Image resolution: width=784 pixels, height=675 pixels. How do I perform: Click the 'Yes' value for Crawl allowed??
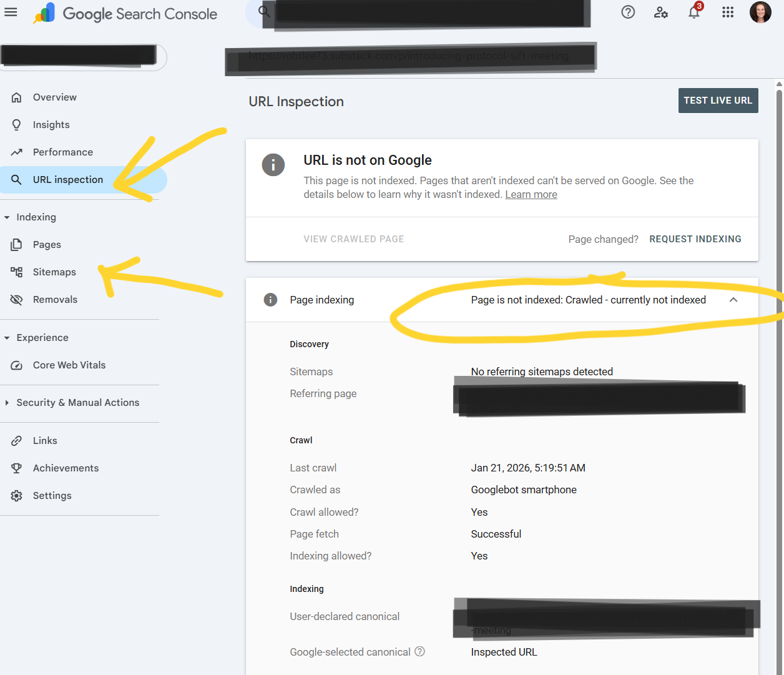click(479, 513)
